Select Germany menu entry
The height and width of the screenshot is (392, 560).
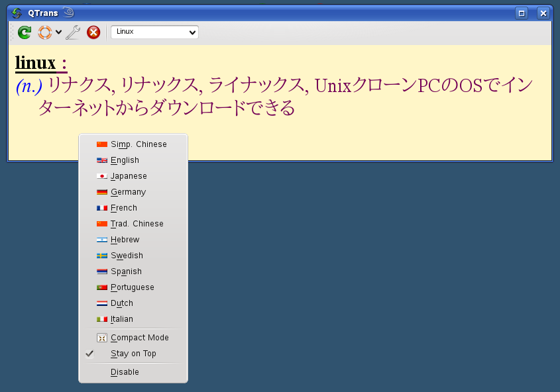(x=133, y=192)
